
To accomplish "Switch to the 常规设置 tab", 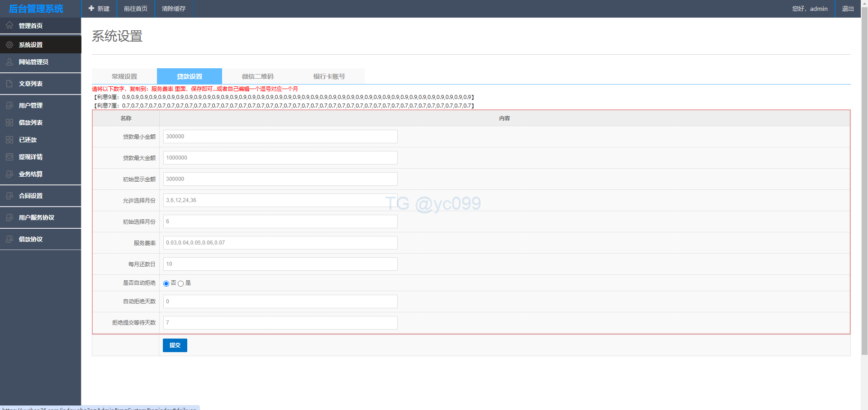I will point(124,76).
